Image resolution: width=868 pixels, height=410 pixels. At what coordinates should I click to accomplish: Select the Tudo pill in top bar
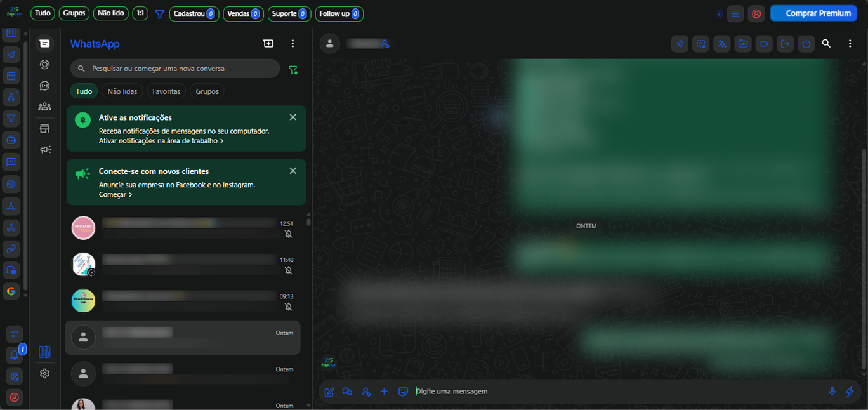click(43, 13)
